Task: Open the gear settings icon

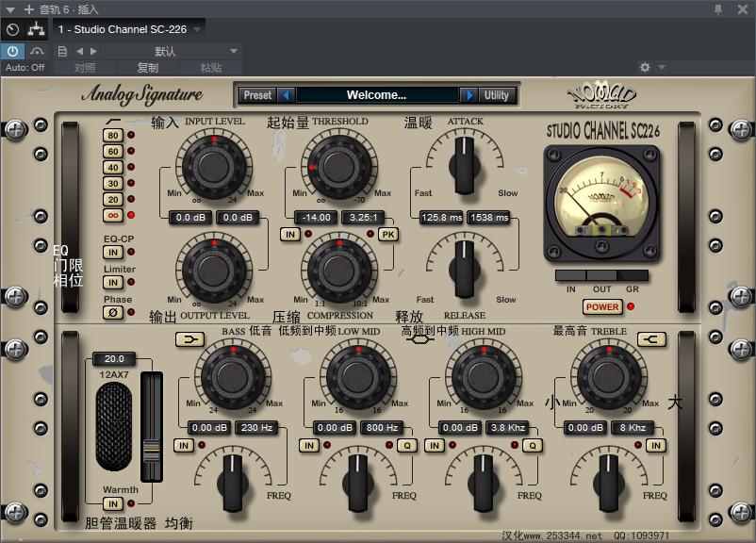Action: [645, 67]
